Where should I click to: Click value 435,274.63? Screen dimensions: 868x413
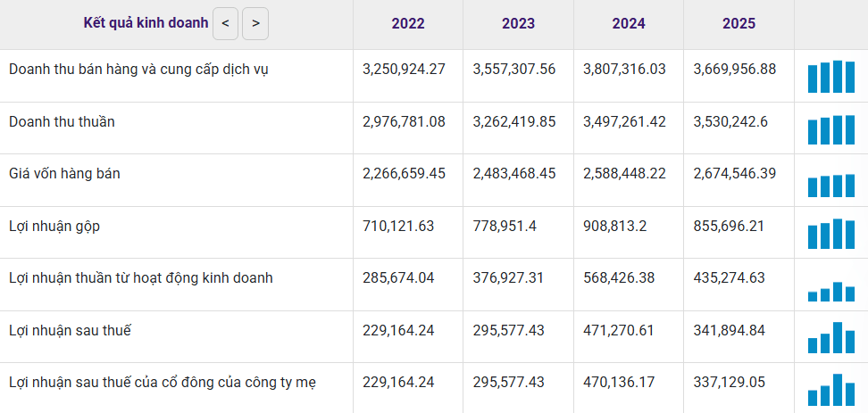pos(729,277)
